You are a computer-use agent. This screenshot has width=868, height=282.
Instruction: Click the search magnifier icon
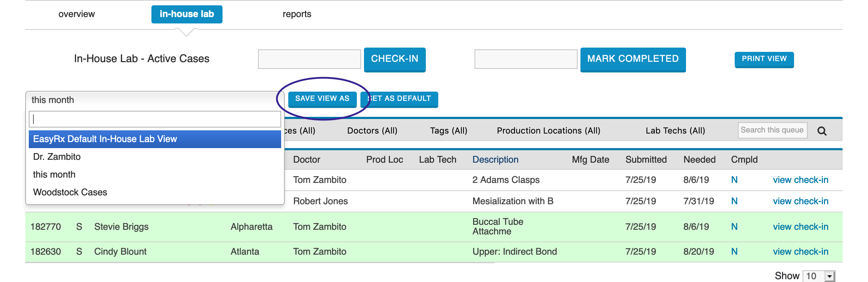click(822, 131)
